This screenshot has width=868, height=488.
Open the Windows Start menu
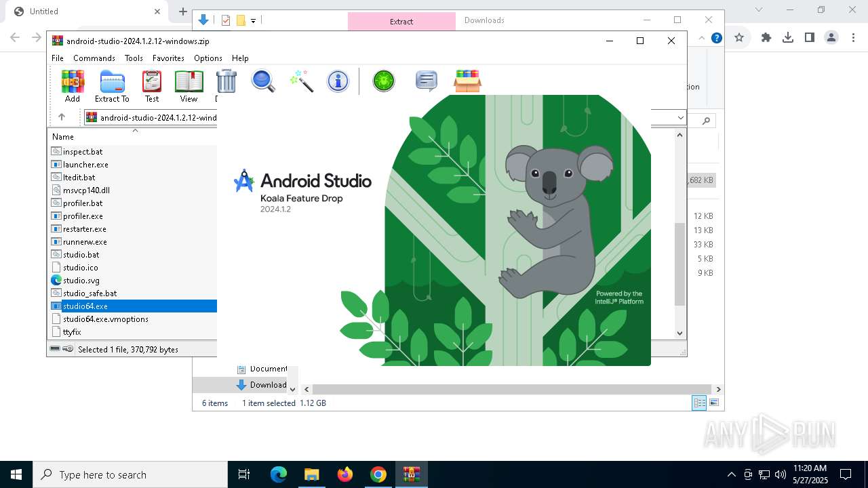[x=16, y=474]
